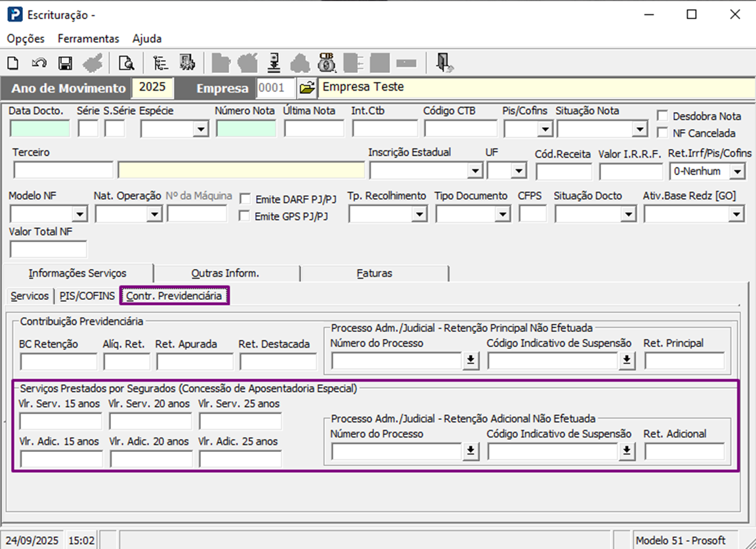Expand the Modelo NF dropdown
This screenshot has height=549, width=756.
[80, 214]
